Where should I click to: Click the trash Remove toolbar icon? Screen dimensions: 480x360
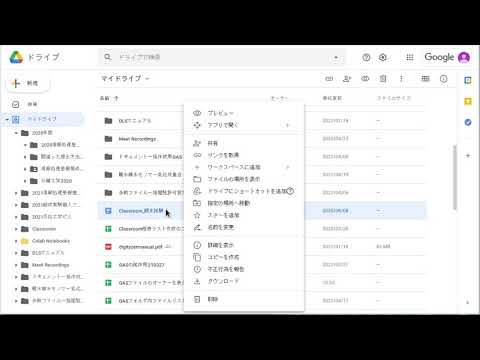tap(383, 79)
